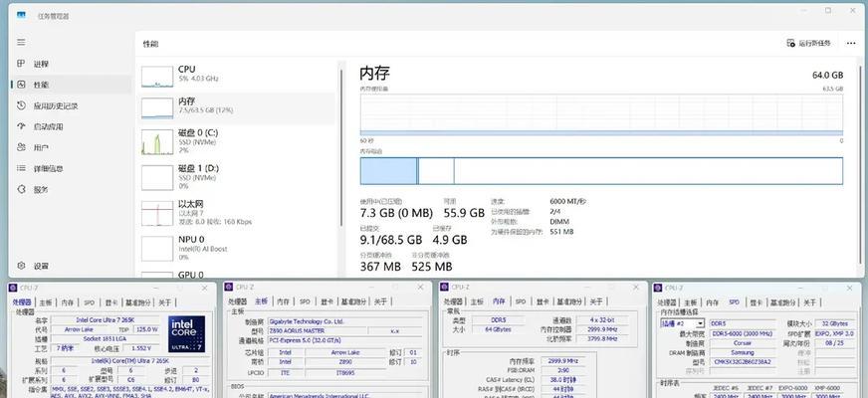
Task: Click the "IT8695" LPCIO value
Action: tap(346, 373)
